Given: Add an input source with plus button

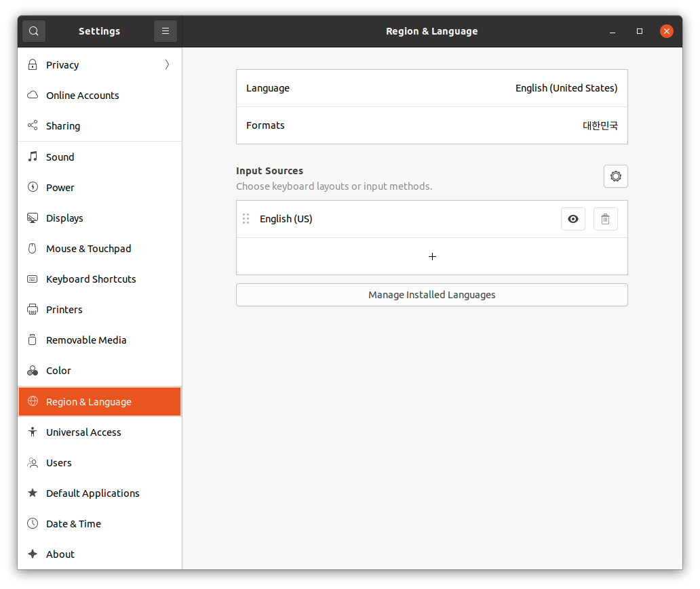Looking at the screenshot, I should (x=432, y=256).
